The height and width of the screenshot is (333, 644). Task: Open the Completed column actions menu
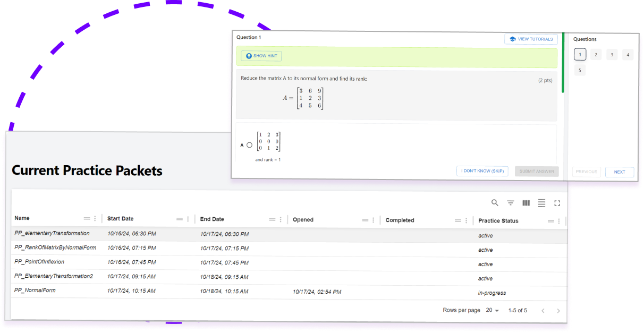(466, 220)
